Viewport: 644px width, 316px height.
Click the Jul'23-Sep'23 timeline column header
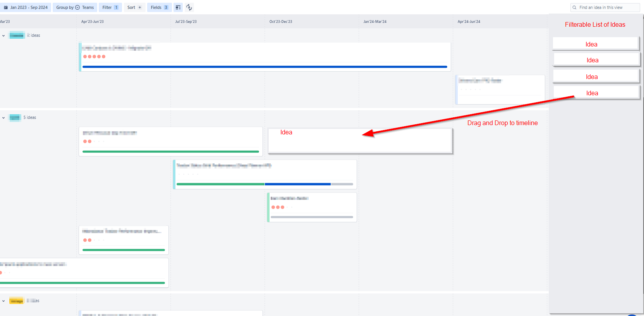click(186, 22)
